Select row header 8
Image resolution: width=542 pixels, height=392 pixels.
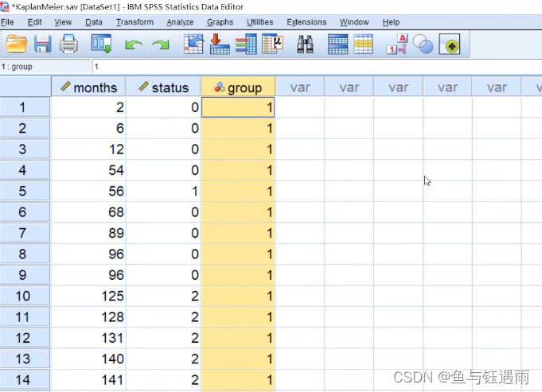pyautogui.click(x=25, y=254)
